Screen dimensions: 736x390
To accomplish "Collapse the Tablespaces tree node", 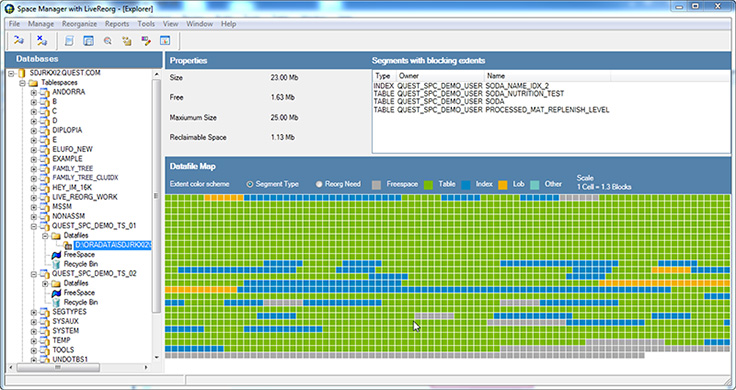I will pyautogui.click(x=22, y=83).
